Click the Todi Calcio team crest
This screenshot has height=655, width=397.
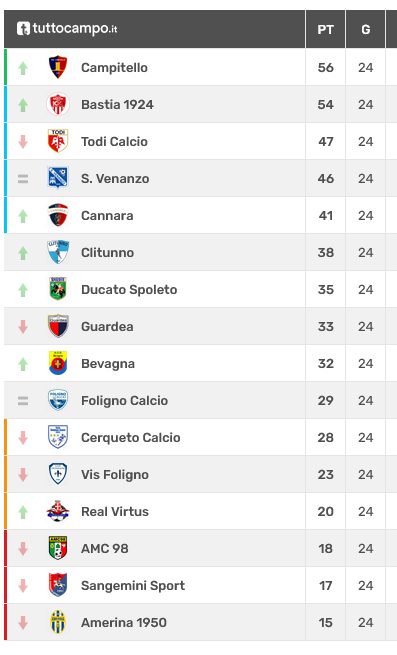(x=58, y=141)
